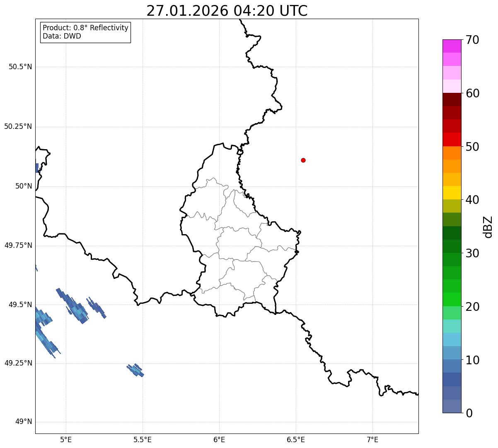Click the plot title '27.01.2026 04:20 UTC'
Image resolution: width=498 pixels, height=448 pixels.
tap(227, 11)
